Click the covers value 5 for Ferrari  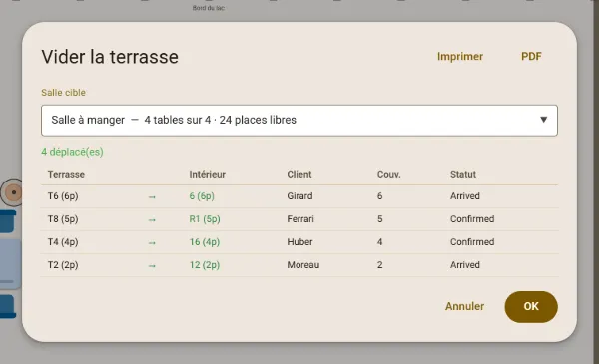click(379, 219)
